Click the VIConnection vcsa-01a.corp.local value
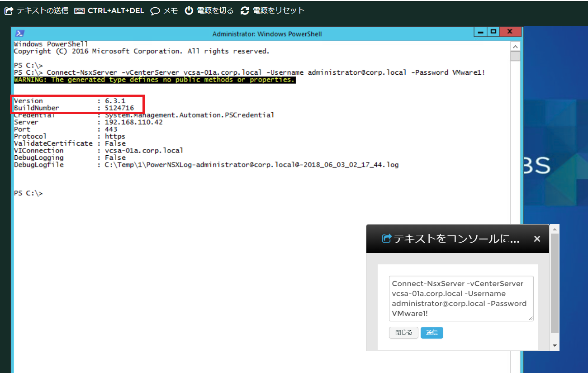This screenshot has height=373, width=588. (x=144, y=150)
